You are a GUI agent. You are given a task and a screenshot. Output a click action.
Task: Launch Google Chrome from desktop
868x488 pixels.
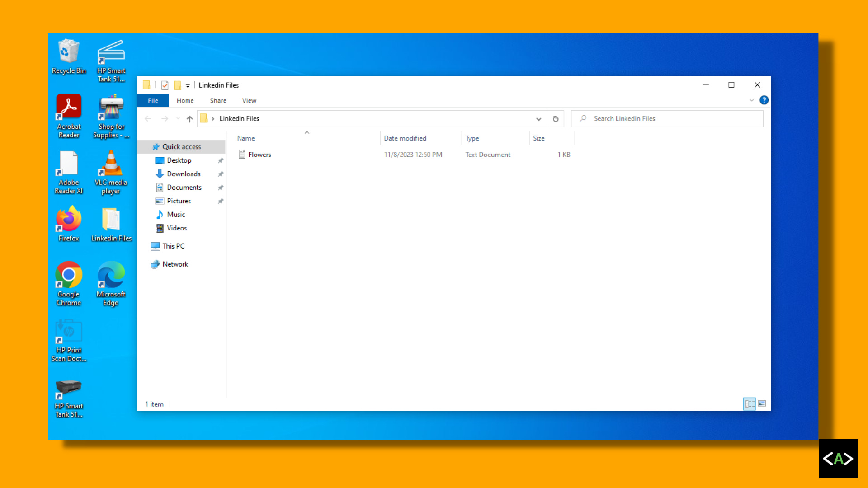click(69, 284)
